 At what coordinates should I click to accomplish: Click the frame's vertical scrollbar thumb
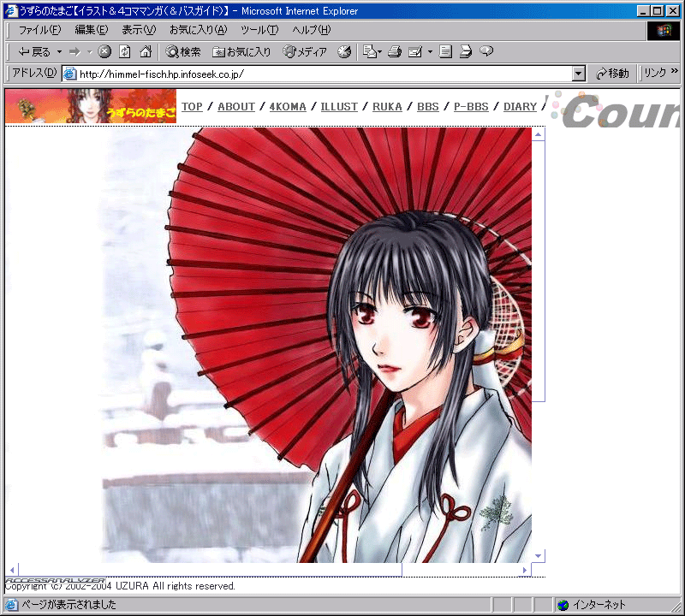pyautogui.click(x=539, y=270)
